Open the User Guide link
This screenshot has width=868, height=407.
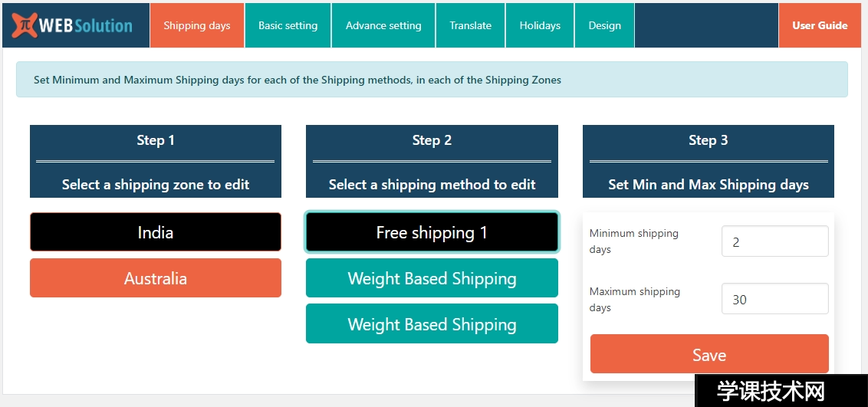click(x=820, y=25)
